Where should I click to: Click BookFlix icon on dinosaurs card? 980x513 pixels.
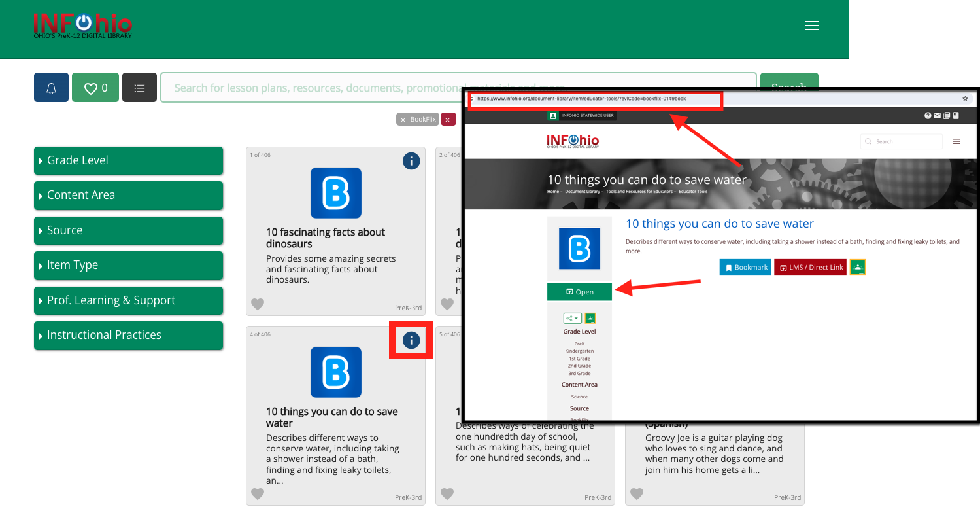click(x=336, y=193)
